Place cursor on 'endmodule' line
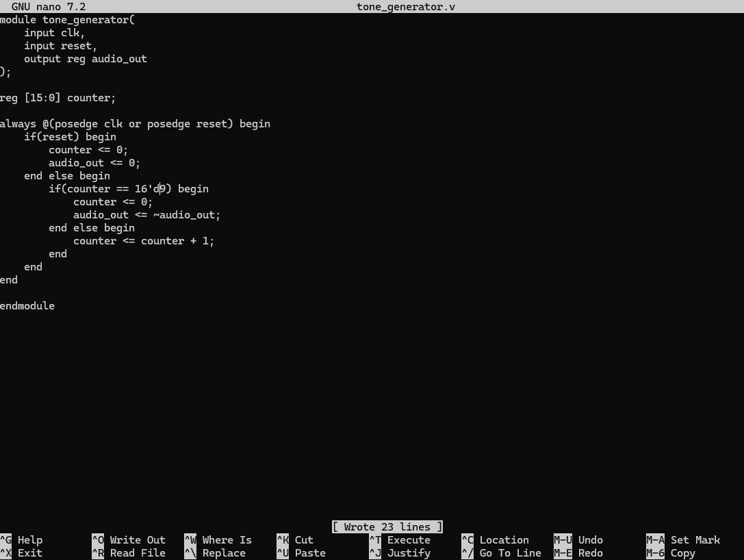This screenshot has height=560, width=744. [27, 306]
